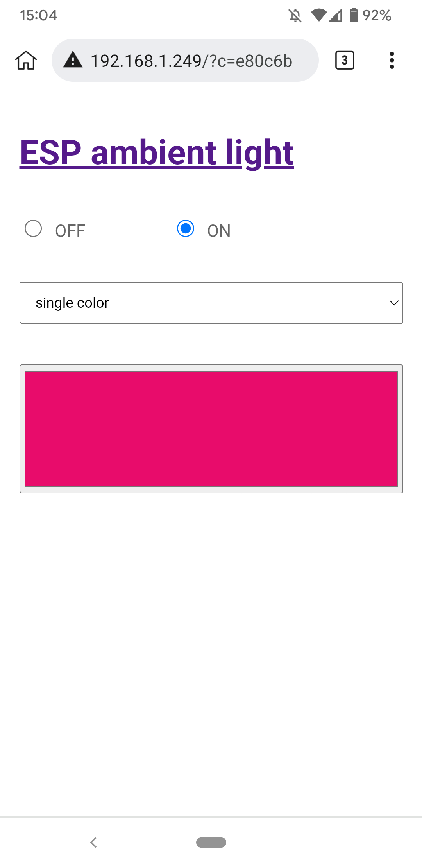The width and height of the screenshot is (422, 868).
Task: Select the OFF radio button
Action: 33,229
